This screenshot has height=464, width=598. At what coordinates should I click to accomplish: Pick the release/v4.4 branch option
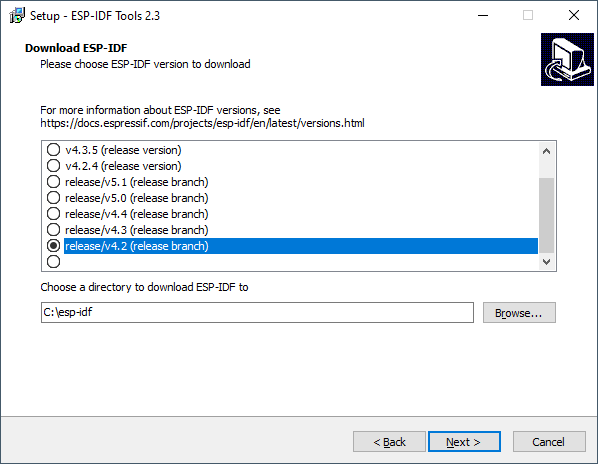coord(127,214)
